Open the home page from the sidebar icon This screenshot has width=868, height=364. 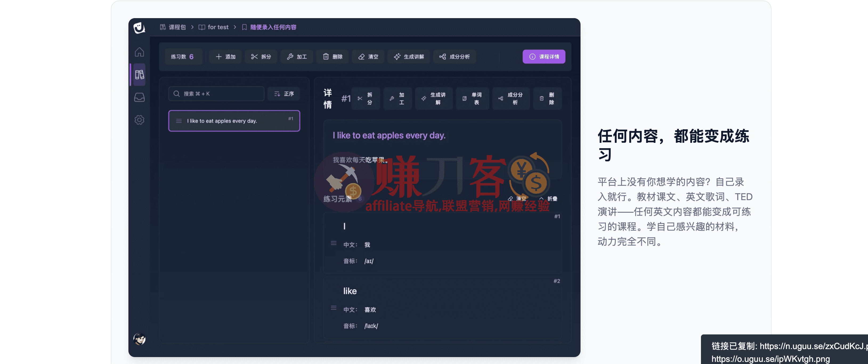[x=139, y=52]
